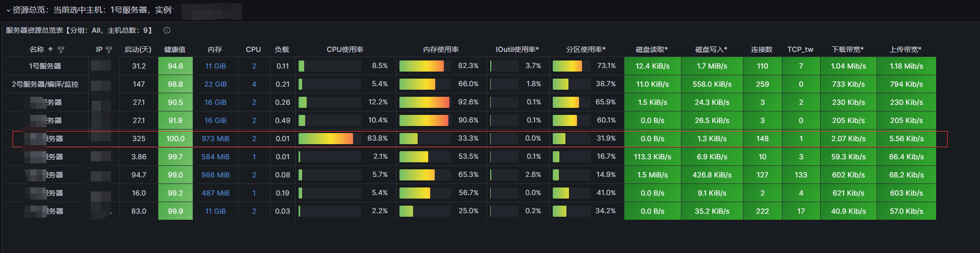This screenshot has height=253, width=980.
Task: Select the 2号服务器/编译/监控 name cell
Action: pos(45,84)
